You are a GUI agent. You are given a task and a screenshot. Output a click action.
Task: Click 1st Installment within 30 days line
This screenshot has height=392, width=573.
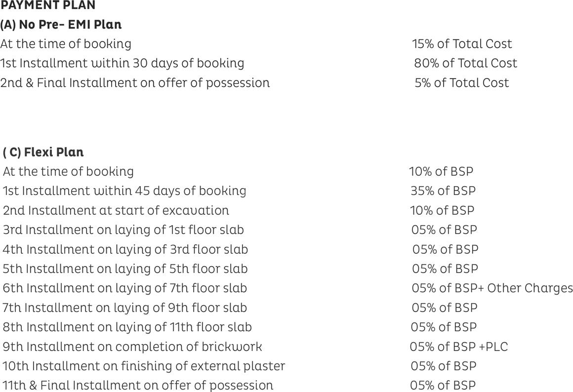[122, 63]
